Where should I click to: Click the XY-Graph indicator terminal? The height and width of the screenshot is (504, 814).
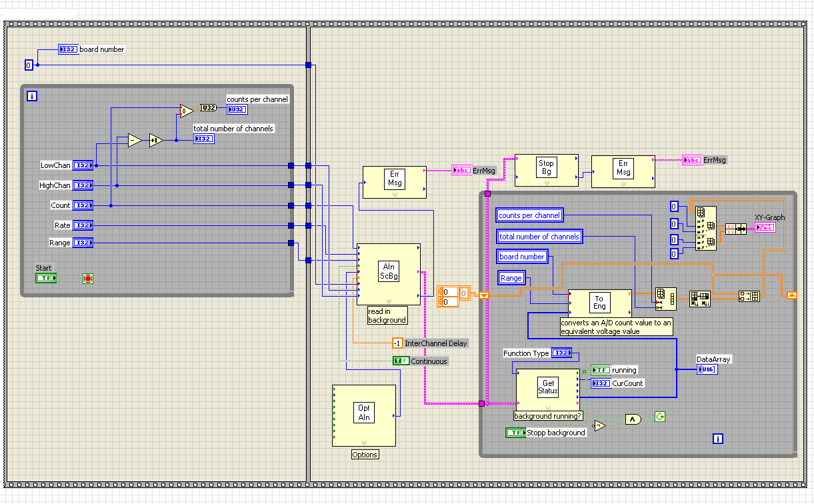click(x=765, y=228)
